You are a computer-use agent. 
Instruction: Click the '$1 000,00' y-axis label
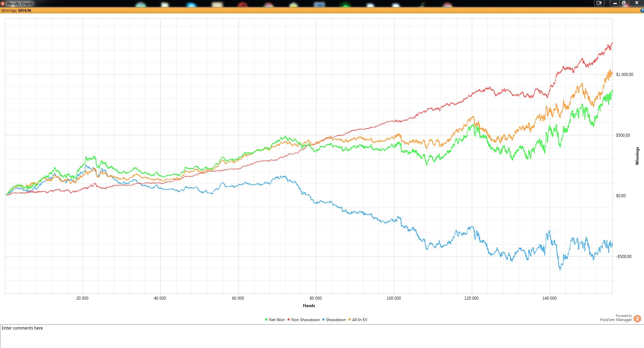click(x=624, y=75)
